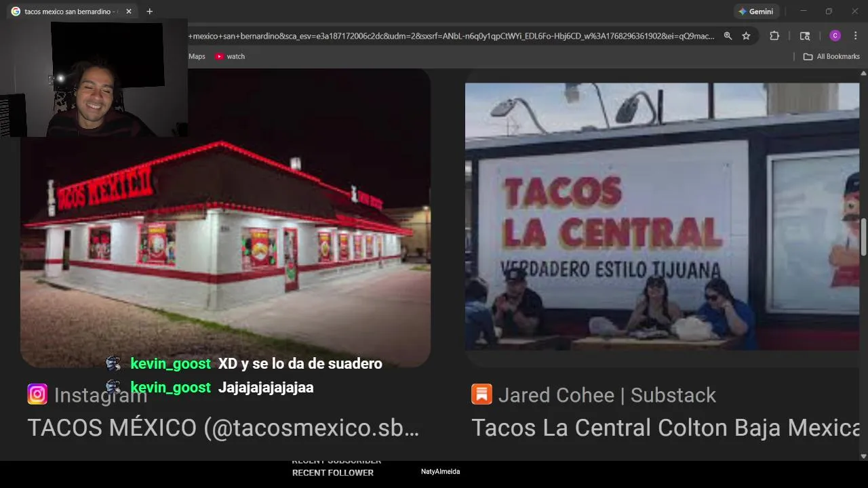This screenshot has width=868, height=488.
Task: Click the zoom magnifier icon in address bar
Action: click(x=728, y=36)
